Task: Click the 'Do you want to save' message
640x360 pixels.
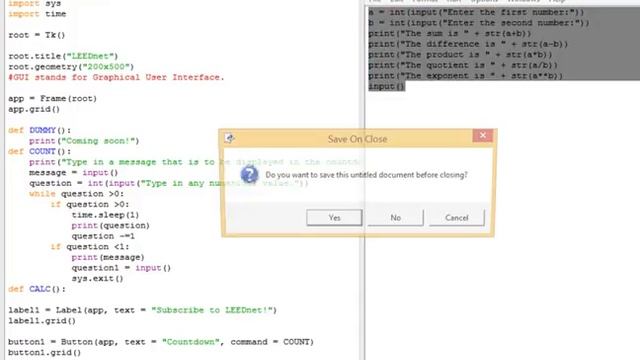Action: (x=366, y=175)
